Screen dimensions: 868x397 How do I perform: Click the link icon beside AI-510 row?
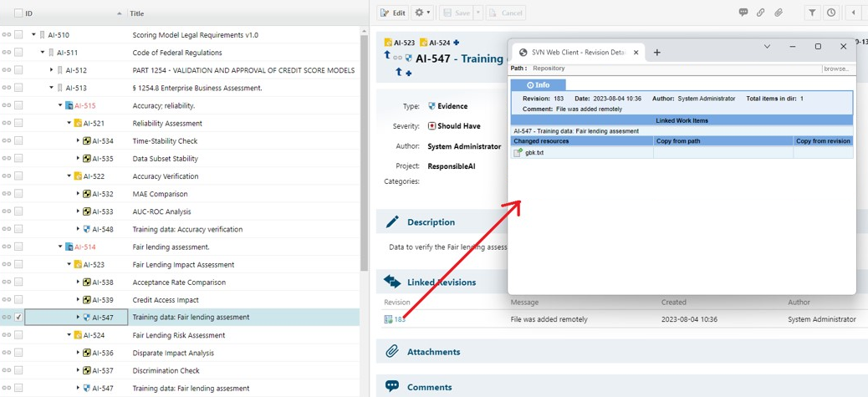[7, 35]
